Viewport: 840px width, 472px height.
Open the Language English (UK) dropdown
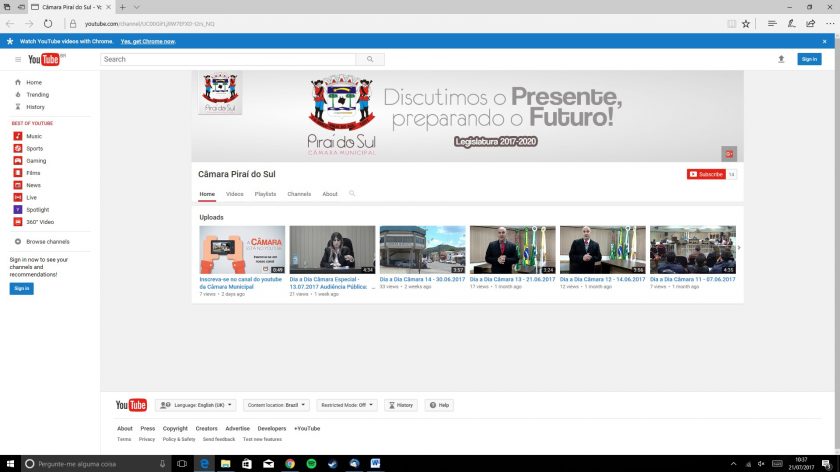click(x=196, y=405)
